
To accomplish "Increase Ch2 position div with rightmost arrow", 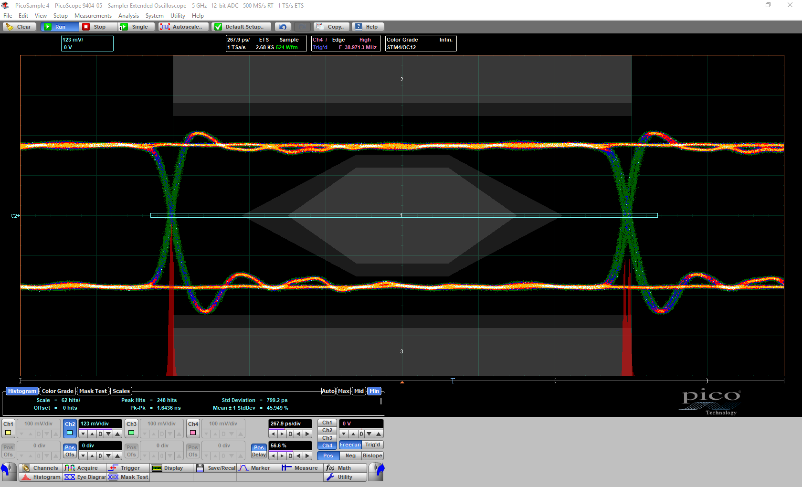I will (x=117, y=455).
